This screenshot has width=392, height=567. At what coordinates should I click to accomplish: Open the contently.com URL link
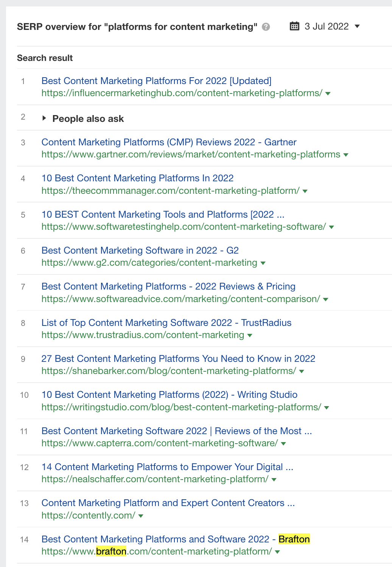click(x=88, y=516)
